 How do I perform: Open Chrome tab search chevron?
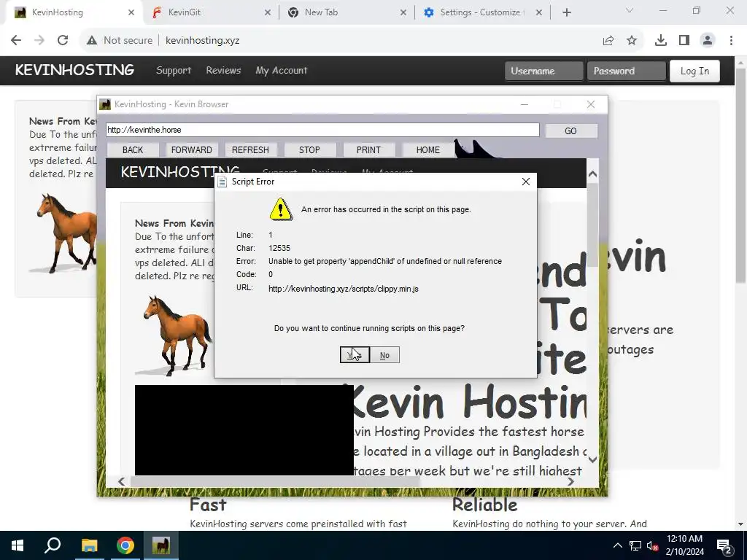[630, 10]
